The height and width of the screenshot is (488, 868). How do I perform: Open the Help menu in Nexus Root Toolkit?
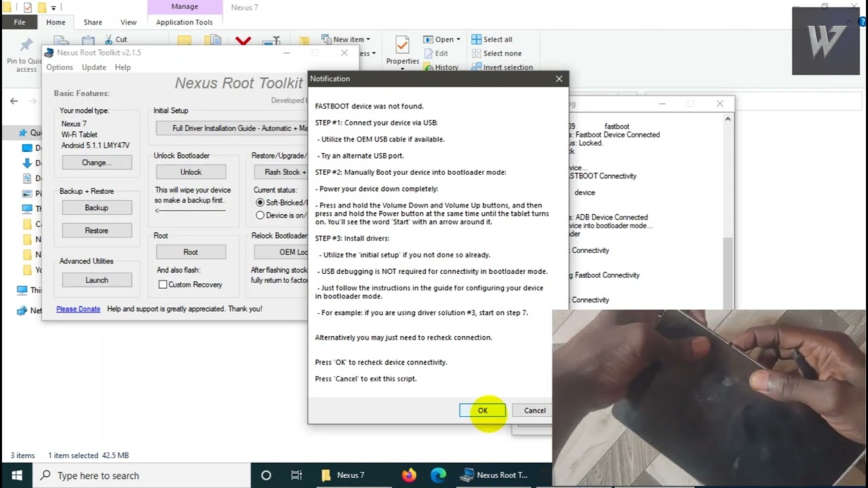(123, 67)
